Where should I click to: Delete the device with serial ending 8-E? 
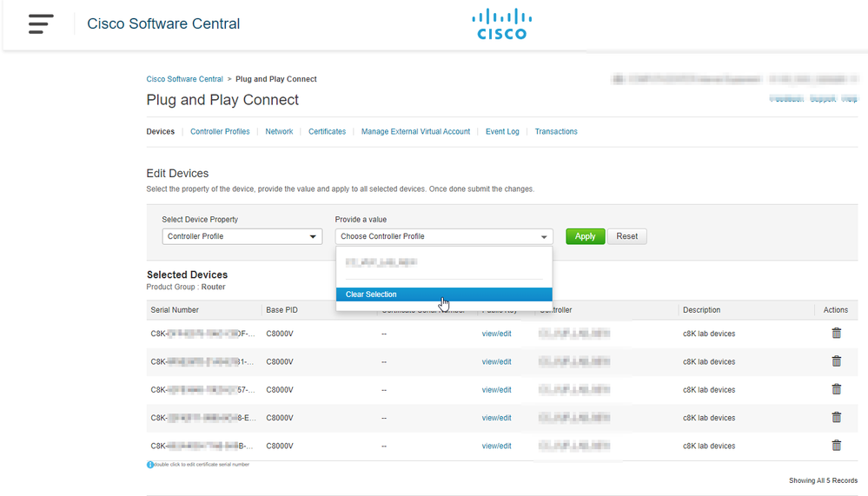pos(837,418)
